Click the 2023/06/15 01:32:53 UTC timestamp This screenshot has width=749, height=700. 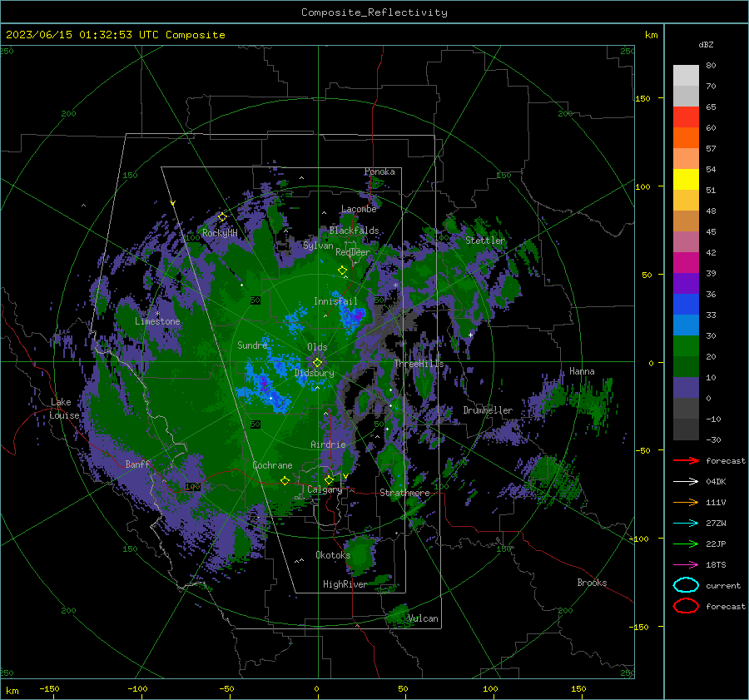tap(115, 35)
